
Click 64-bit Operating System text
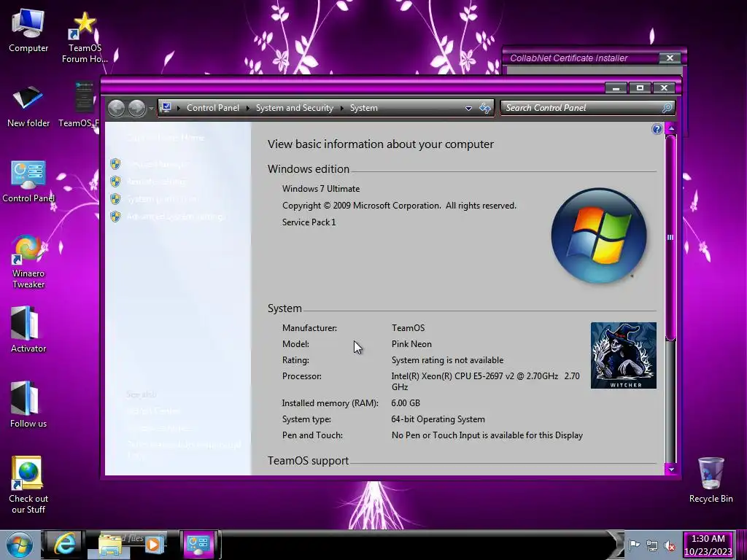tap(438, 419)
